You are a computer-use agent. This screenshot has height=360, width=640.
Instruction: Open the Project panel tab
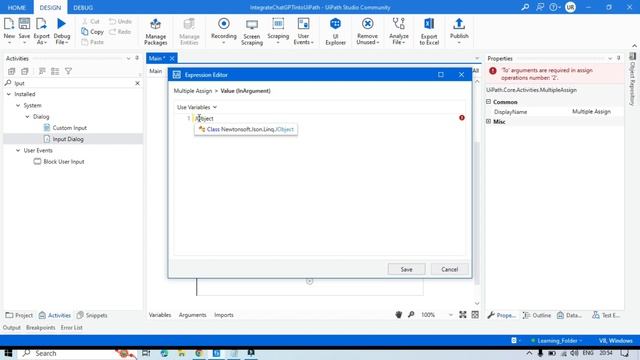(x=19, y=315)
